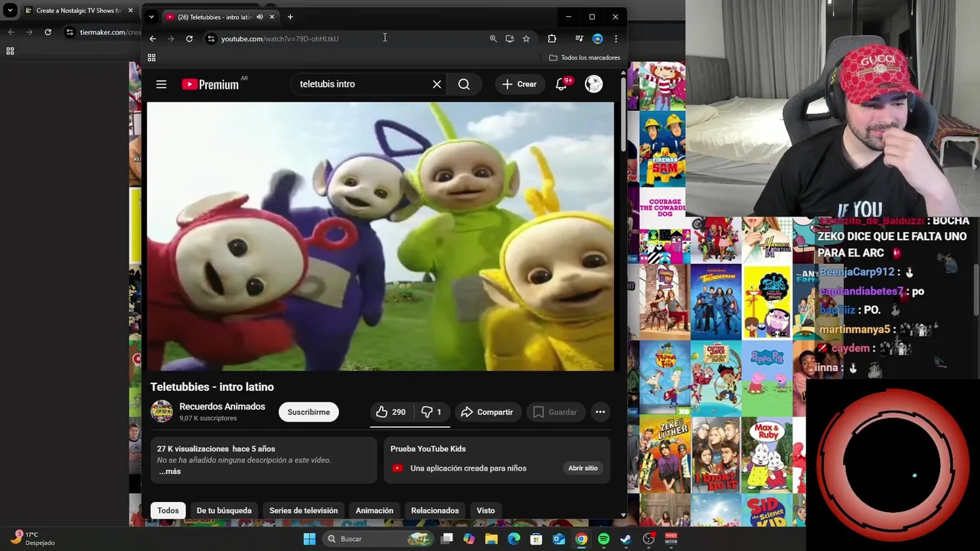Viewport: 980px width, 551px height.
Task: Open Chrome's three-dot menu
Action: coord(616,38)
